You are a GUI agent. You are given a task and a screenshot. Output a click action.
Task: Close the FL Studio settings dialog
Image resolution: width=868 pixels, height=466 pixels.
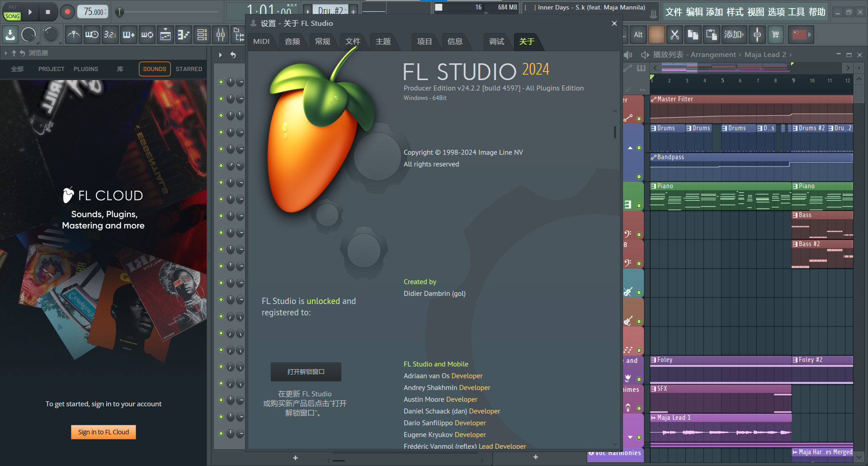coord(614,24)
